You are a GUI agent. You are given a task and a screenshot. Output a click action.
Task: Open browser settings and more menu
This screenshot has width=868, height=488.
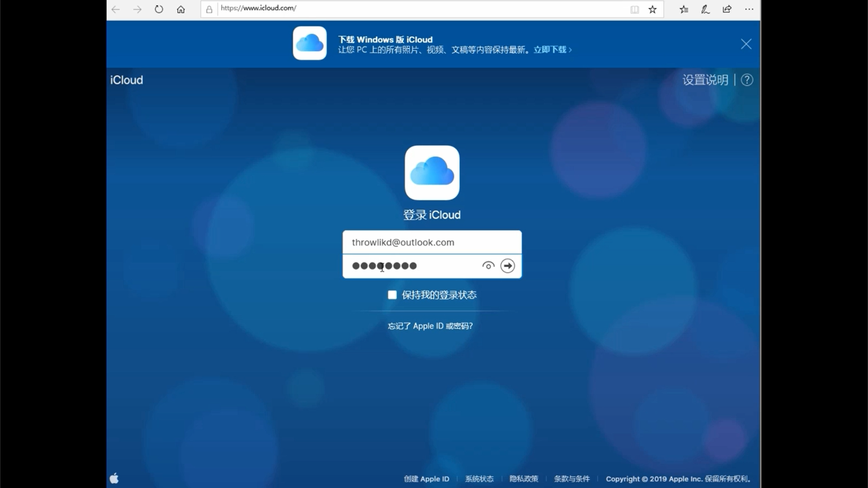click(x=749, y=9)
